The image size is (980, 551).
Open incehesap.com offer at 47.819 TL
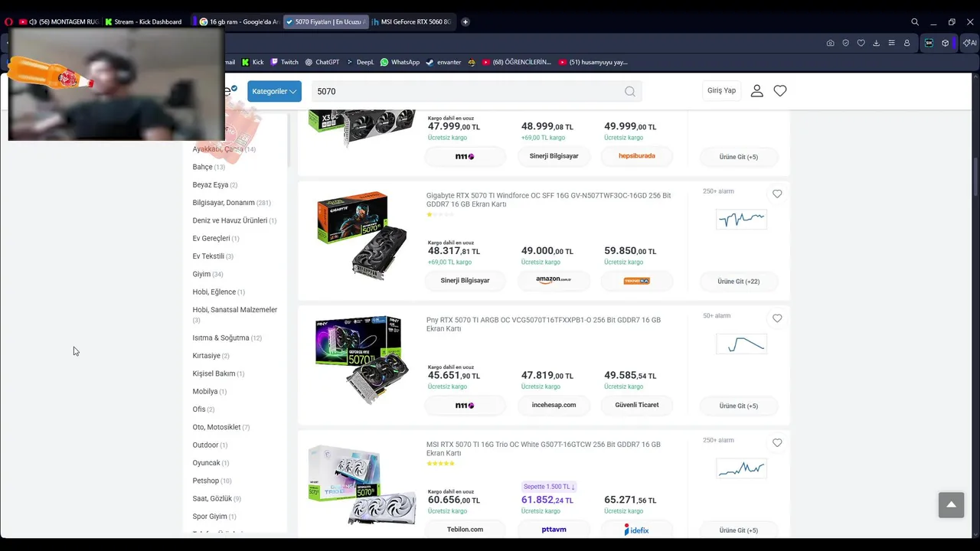pos(554,405)
